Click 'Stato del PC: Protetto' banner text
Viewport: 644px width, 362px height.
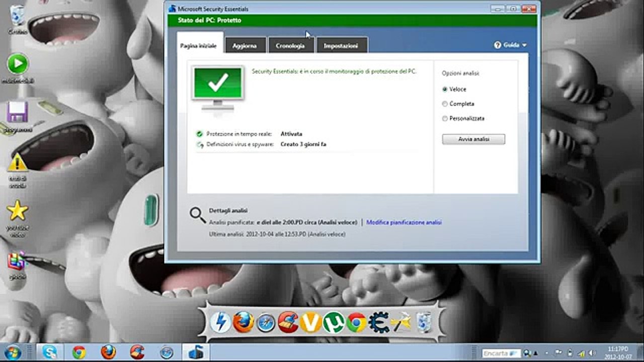pos(209,20)
